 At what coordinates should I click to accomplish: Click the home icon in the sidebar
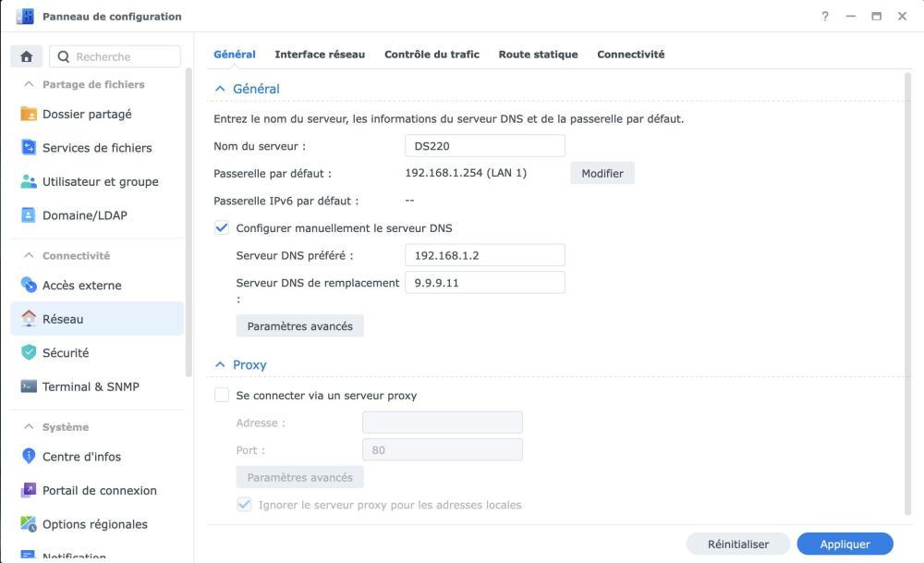tap(26, 56)
